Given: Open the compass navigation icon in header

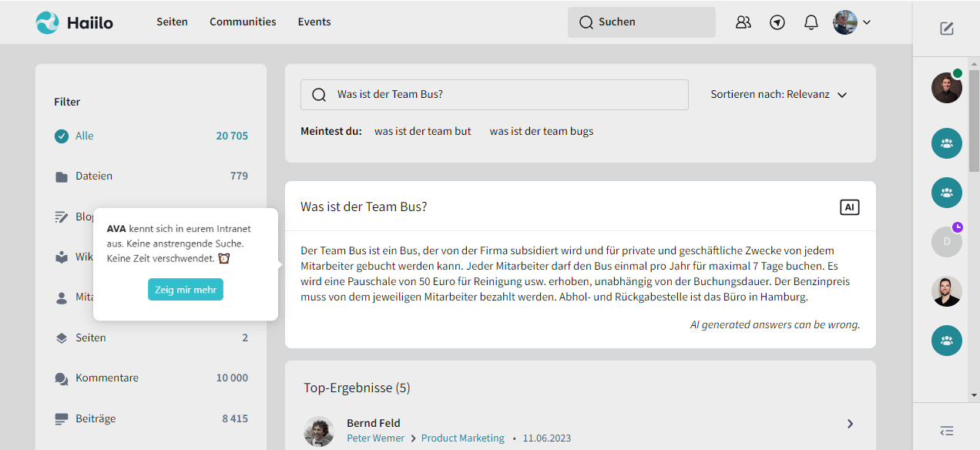Looking at the screenshot, I should 777,22.
